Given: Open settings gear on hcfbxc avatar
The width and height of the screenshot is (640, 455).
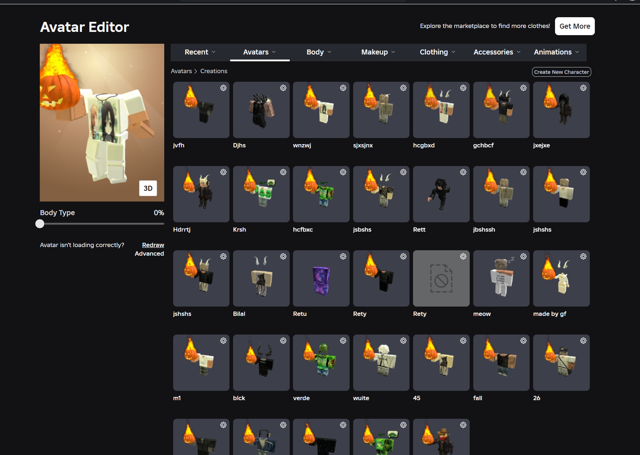Looking at the screenshot, I should point(343,172).
